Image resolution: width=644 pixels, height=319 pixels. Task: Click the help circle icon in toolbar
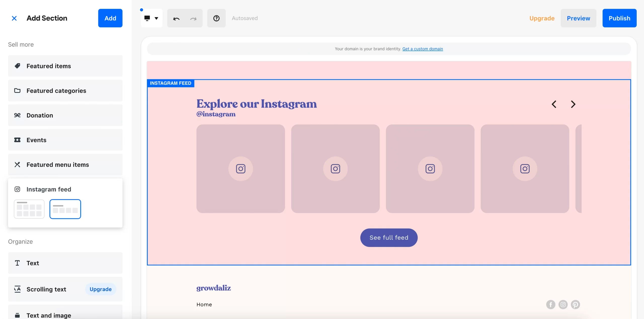(216, 18)
